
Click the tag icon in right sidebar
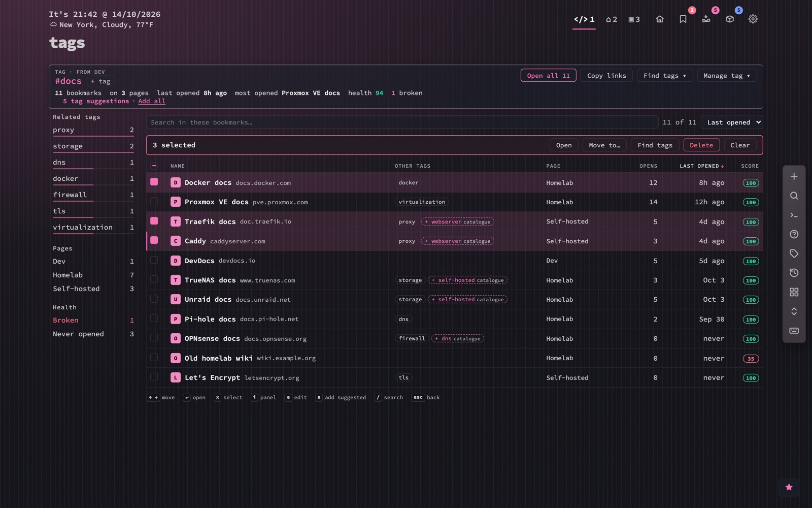coord(794,253)
